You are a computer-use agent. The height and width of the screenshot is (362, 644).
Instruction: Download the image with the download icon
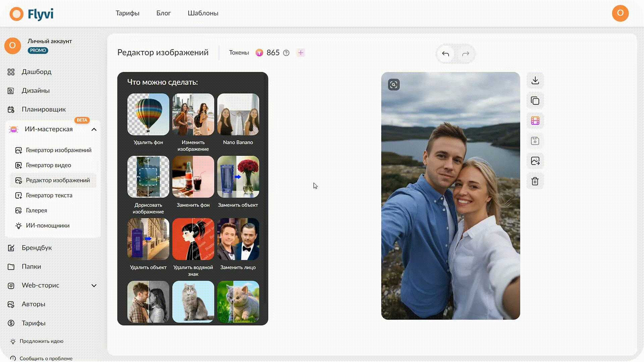click(x=535, y=80)
